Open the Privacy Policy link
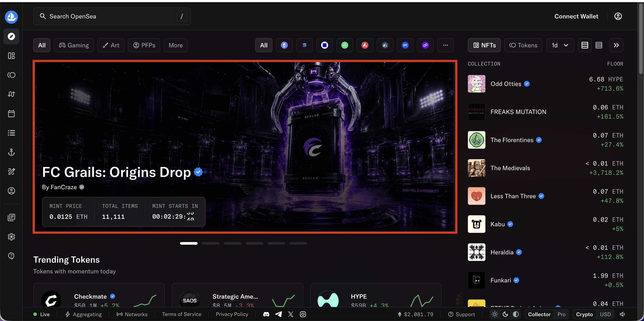 232,314
